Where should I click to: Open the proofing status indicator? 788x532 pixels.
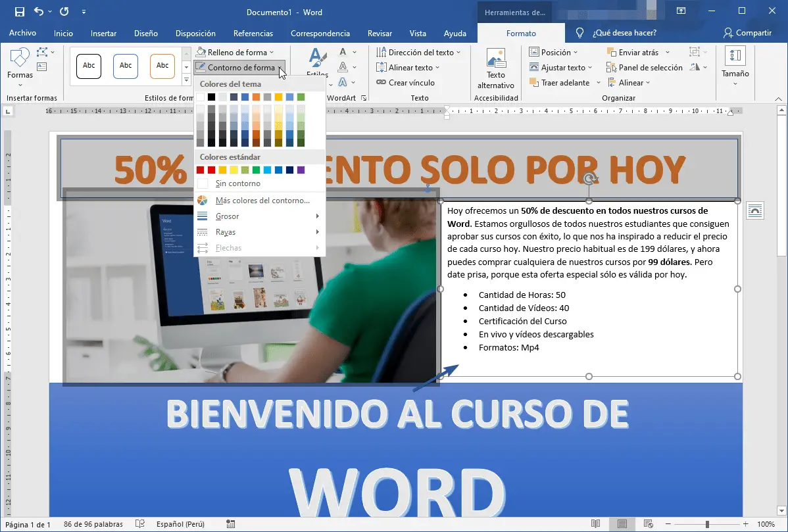click(x=139, y=524)
